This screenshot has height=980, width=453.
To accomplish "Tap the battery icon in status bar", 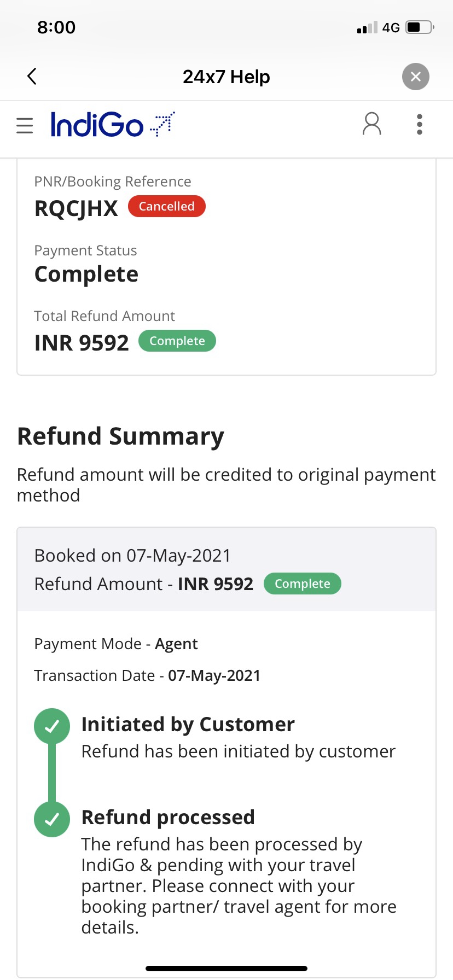I will point(419,27).
